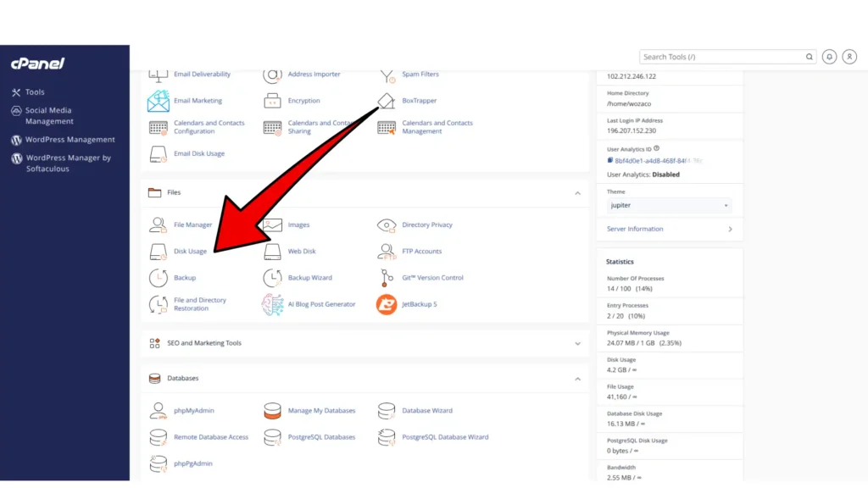Click the cPanel logo
868x488 pixels.
[37, 64]
